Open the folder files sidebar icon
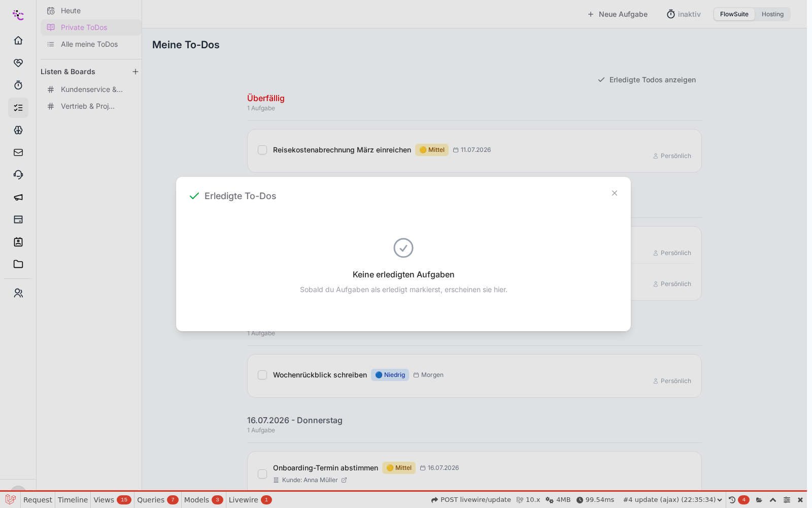 click(x=18, y=264)
